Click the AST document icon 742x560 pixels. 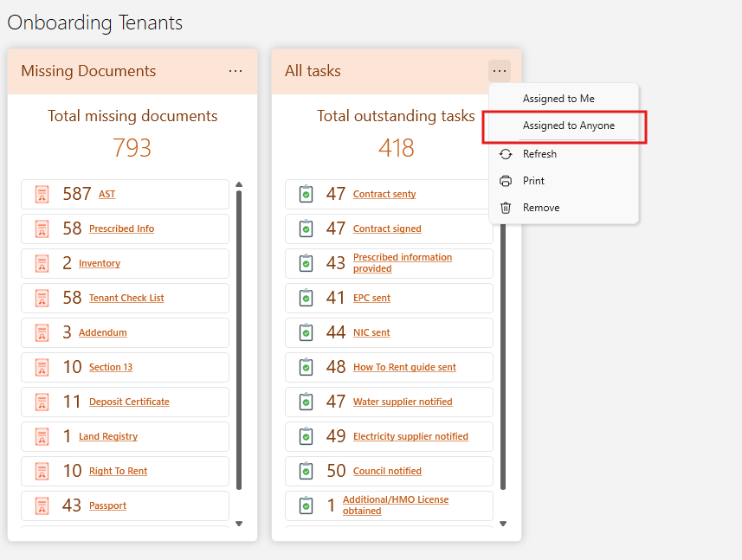tap(42, 194)
